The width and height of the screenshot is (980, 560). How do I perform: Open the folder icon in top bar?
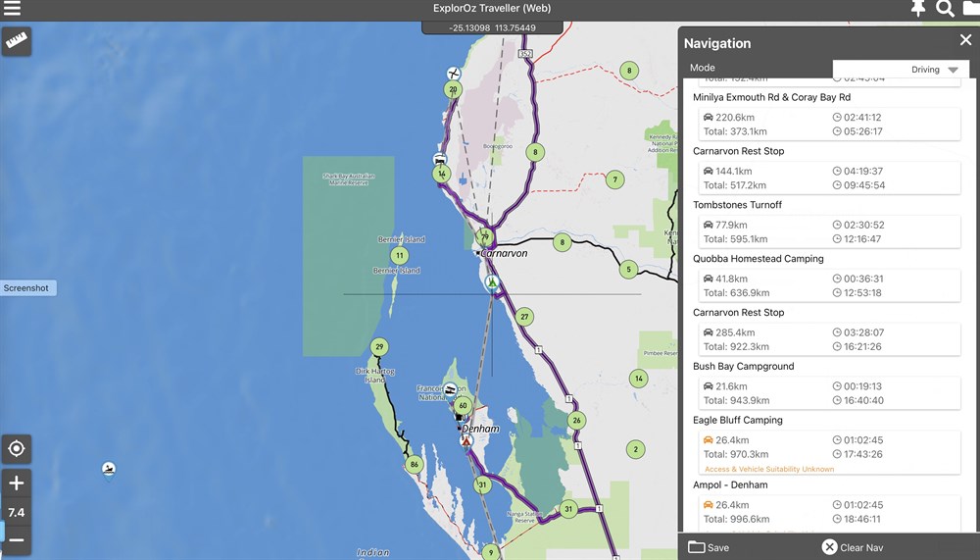[970, 9]
